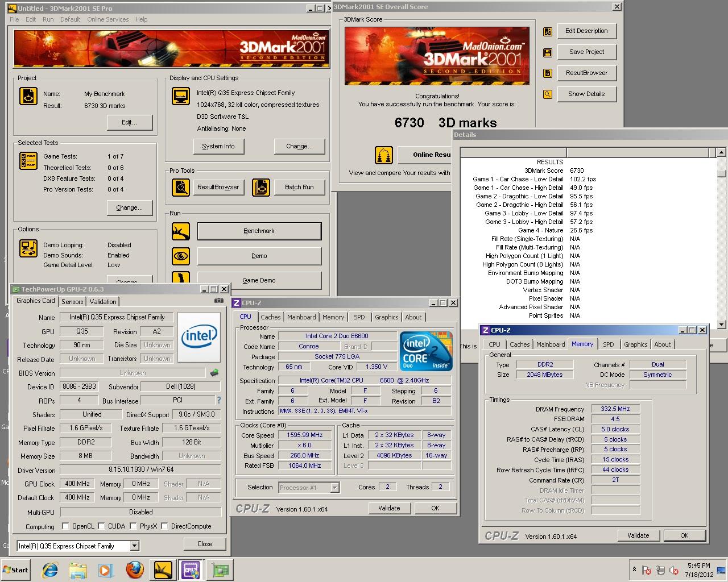
Task: Open Windows Explorer folder from taskbar
Action: 78,570
